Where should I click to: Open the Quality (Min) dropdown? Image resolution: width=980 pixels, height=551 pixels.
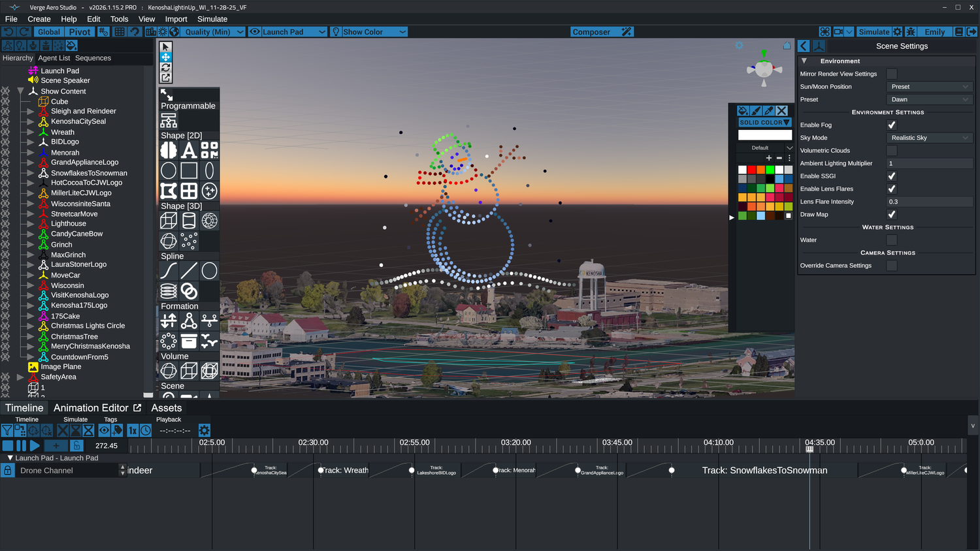[214, 32]
